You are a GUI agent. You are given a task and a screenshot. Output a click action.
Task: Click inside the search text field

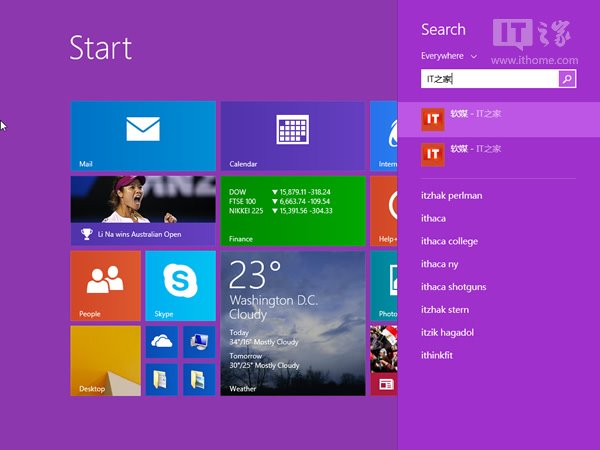point(488,78)
